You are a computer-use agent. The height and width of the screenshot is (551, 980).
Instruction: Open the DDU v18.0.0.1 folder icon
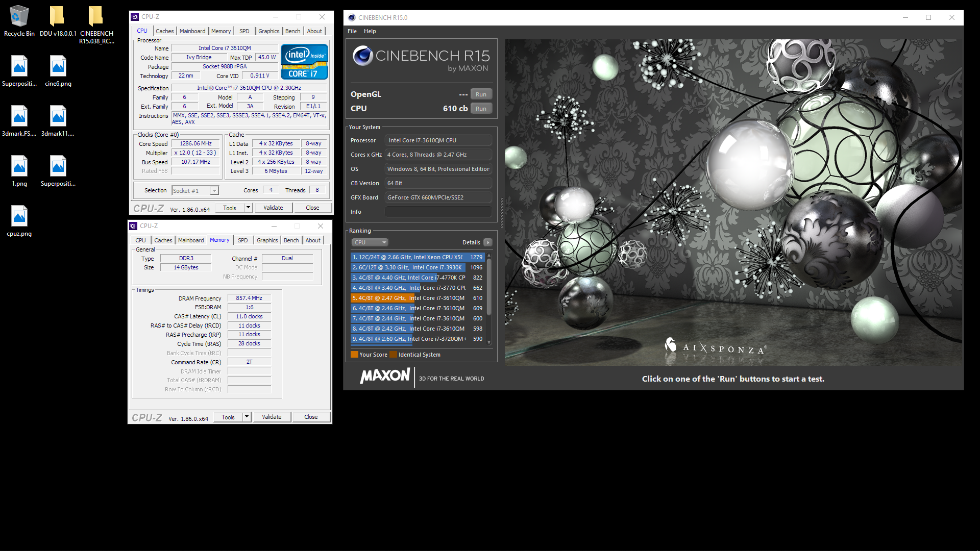point(58,20)
